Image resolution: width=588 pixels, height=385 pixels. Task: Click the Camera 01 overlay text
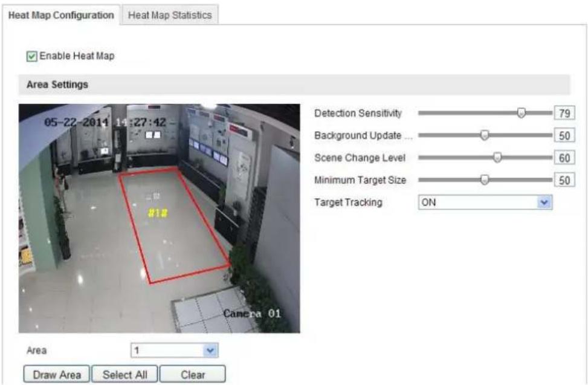[252, 314]
